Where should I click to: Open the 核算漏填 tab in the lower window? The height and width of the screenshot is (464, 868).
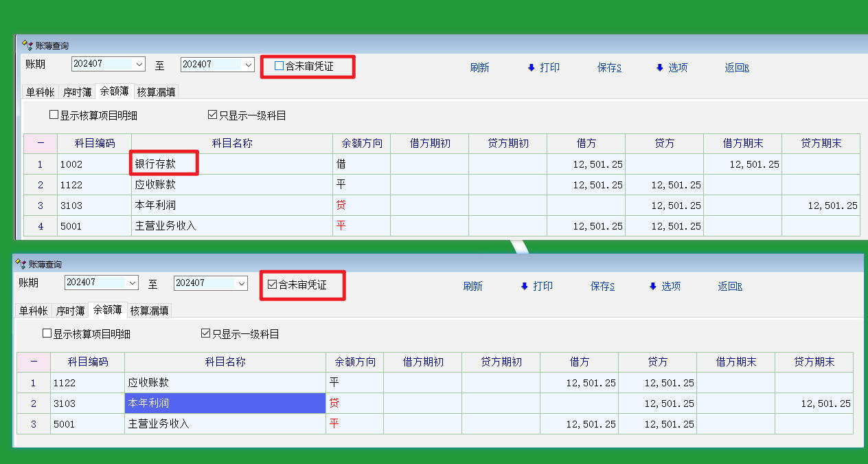point(150,310)
